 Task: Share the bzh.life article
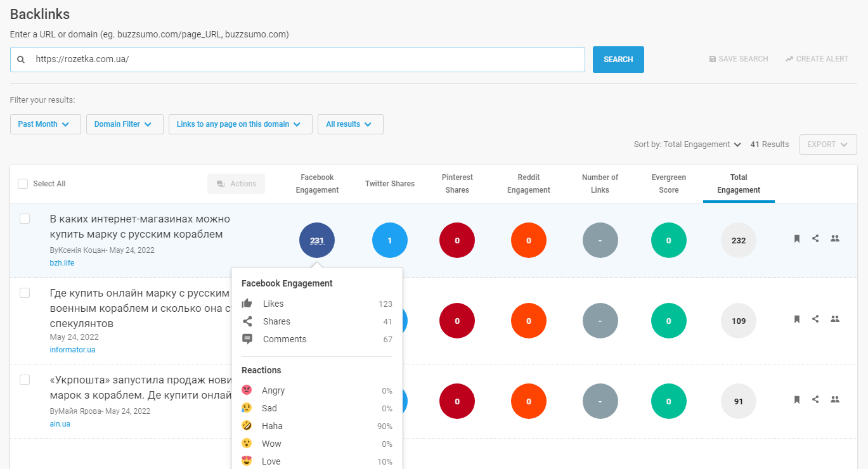(x=815, y=238)
